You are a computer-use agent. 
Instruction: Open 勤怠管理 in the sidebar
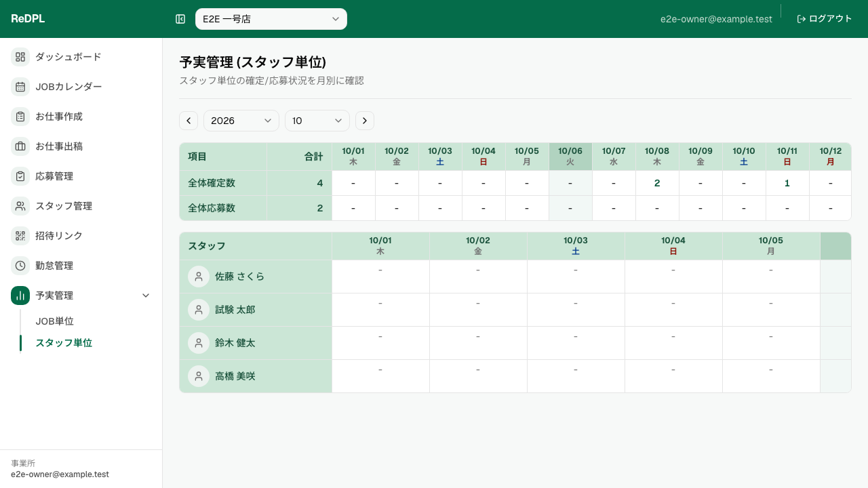81,266
